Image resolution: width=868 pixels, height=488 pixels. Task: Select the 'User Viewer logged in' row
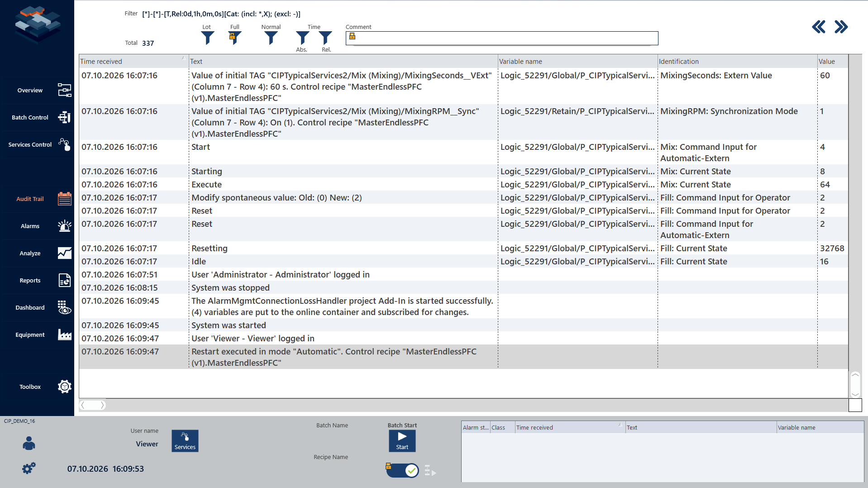[x=463, y=338]
